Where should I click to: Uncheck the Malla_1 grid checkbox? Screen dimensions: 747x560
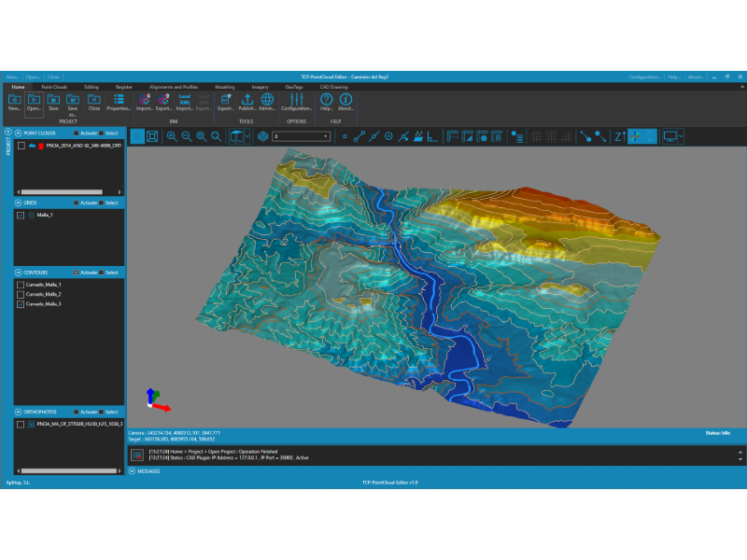click(x=21, y=216)
